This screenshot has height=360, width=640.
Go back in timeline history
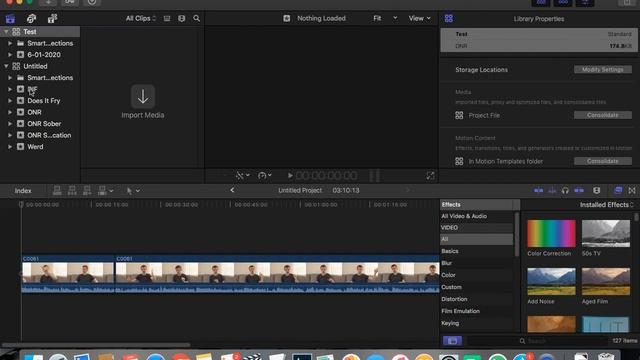pos(232,190)
